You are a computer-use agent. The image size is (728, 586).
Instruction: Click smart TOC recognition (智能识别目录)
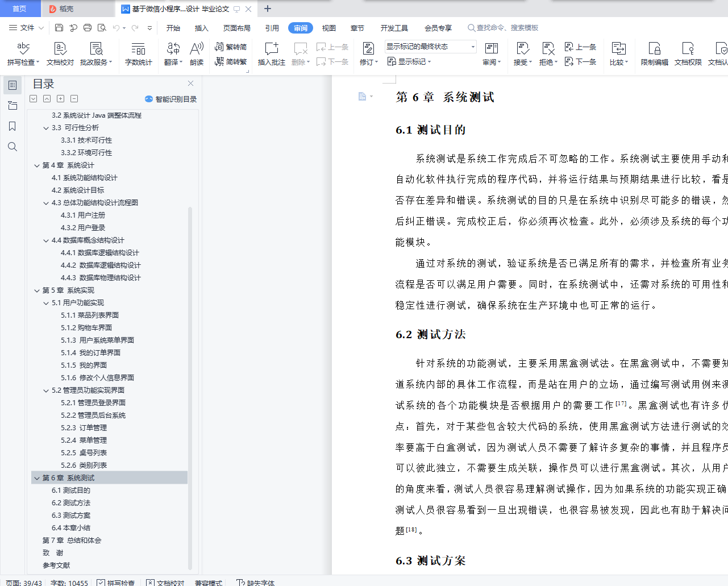171,99
